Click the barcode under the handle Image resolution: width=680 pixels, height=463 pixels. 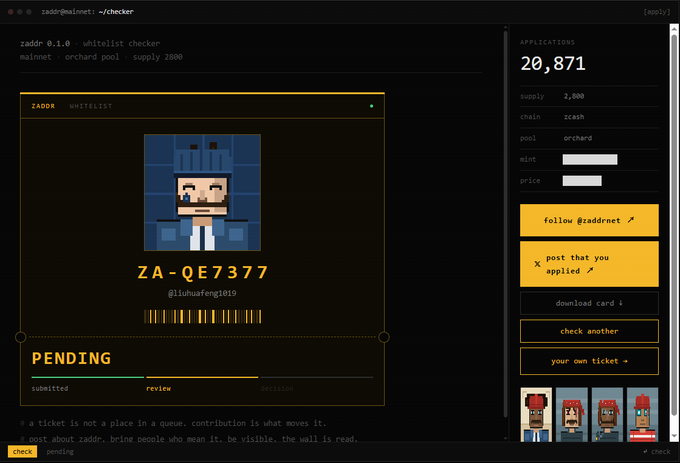pyautogui.click(x=202, y=316)
